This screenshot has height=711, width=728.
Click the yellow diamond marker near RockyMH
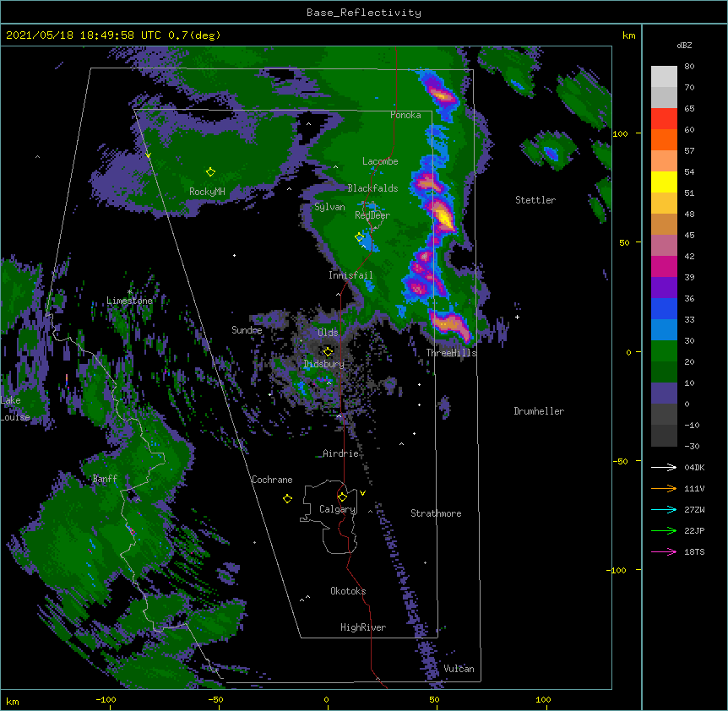(210, 172)
